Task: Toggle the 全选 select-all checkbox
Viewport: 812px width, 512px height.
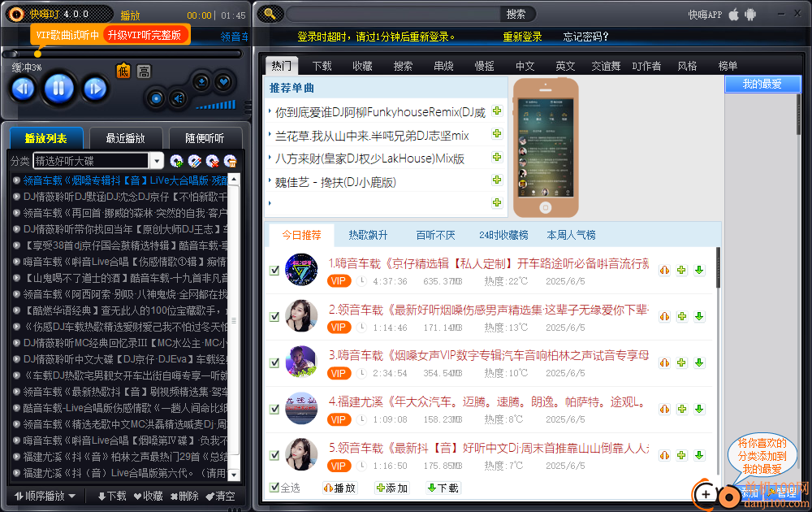Action: (x=274, y=488)
